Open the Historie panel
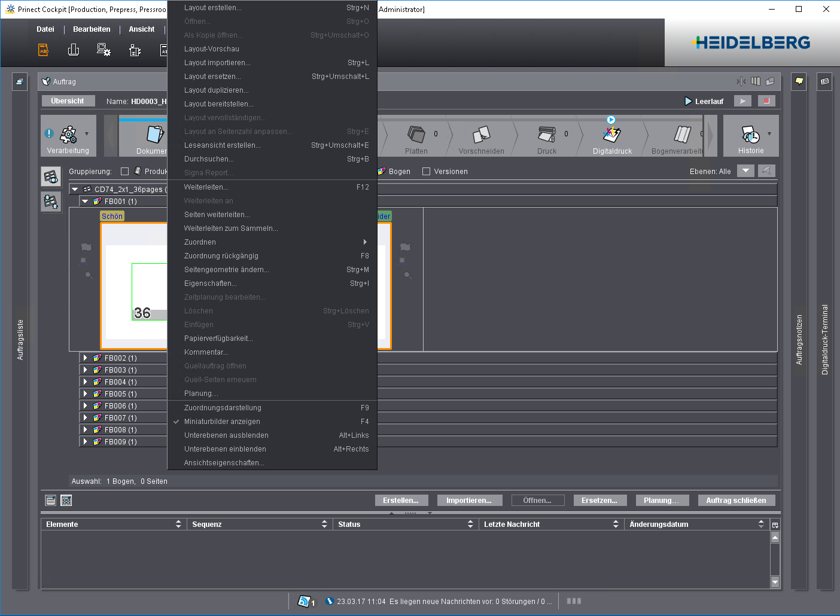The height and width of the screenshot is (616, 840). pos(751,136)
